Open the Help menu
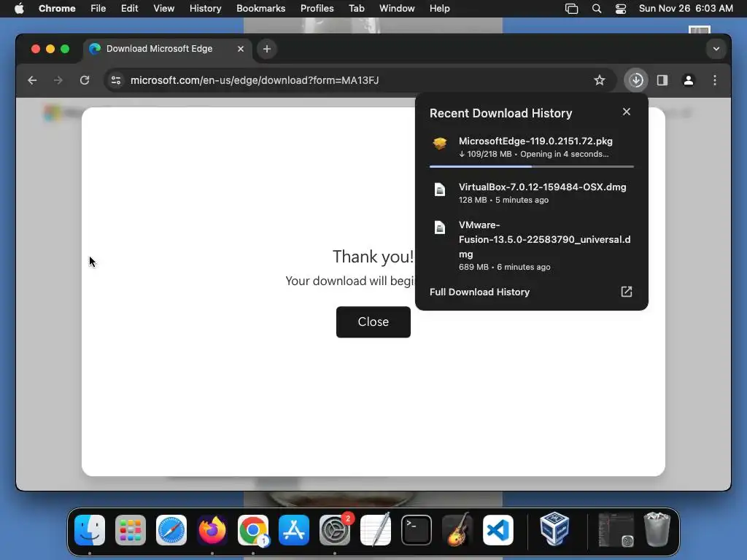This screenshot has width=747, height=560. 439,9
